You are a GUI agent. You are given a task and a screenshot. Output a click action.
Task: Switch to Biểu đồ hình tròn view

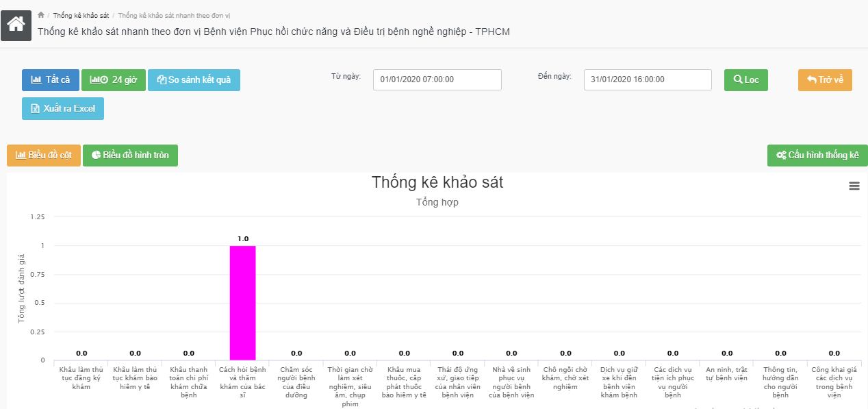click(130, 156)
